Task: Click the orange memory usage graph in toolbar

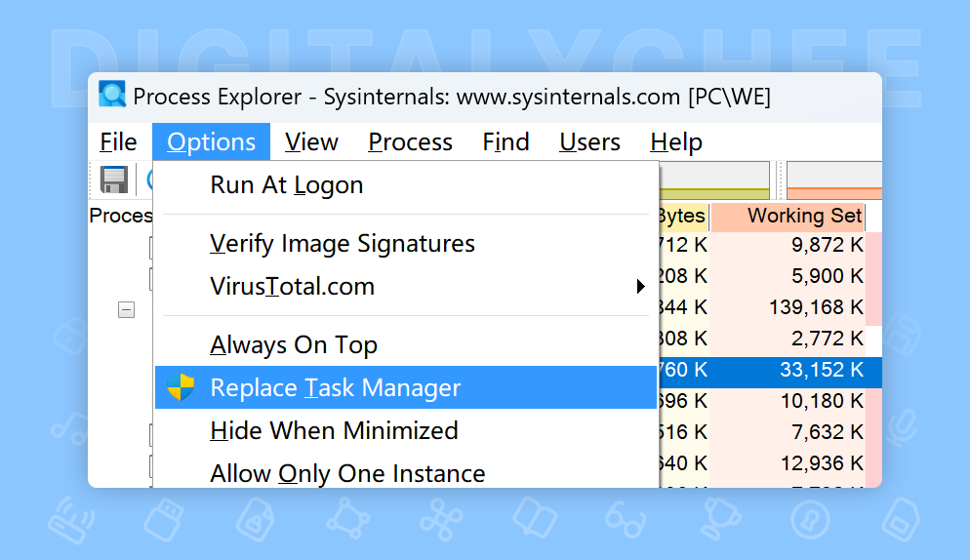Action: [834, 180]
